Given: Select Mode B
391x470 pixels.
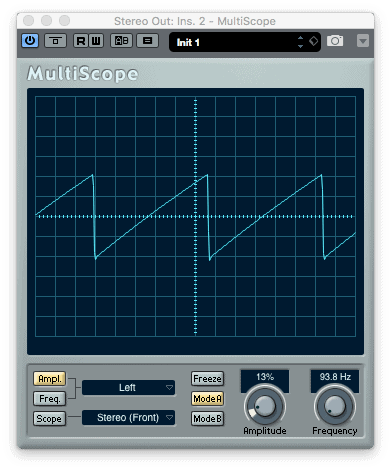Looking at the screenshot, I should point(207,419).
